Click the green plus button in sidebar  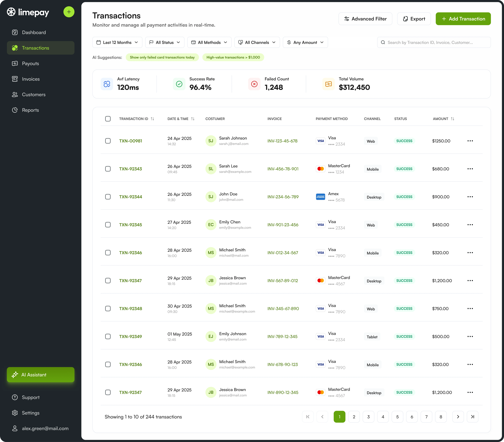click(69, 12)
